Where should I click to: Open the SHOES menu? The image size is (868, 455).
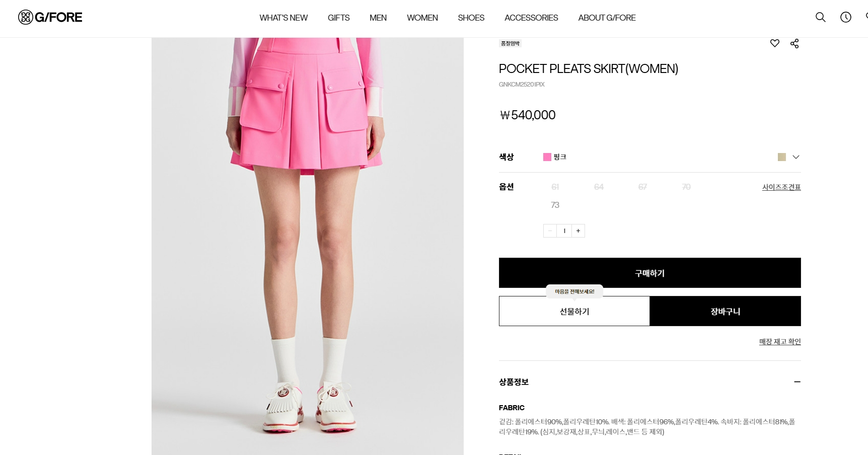click(471, 18)
